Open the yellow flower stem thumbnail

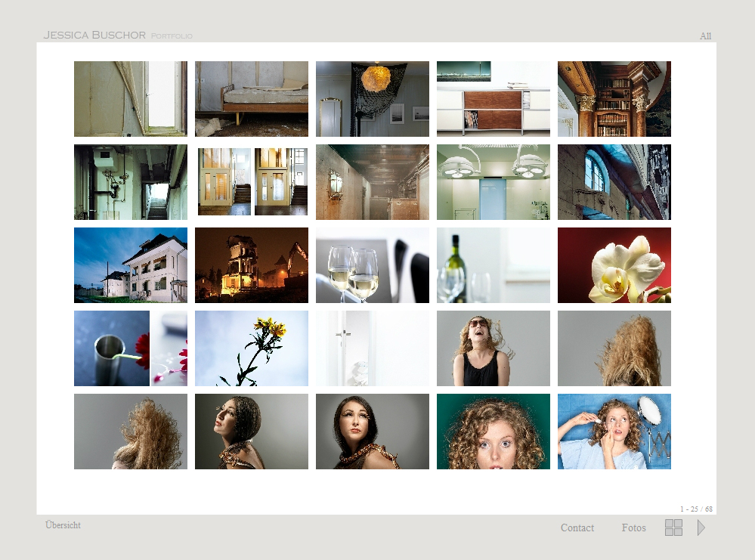pyautogui.click(x=252, y=348)
